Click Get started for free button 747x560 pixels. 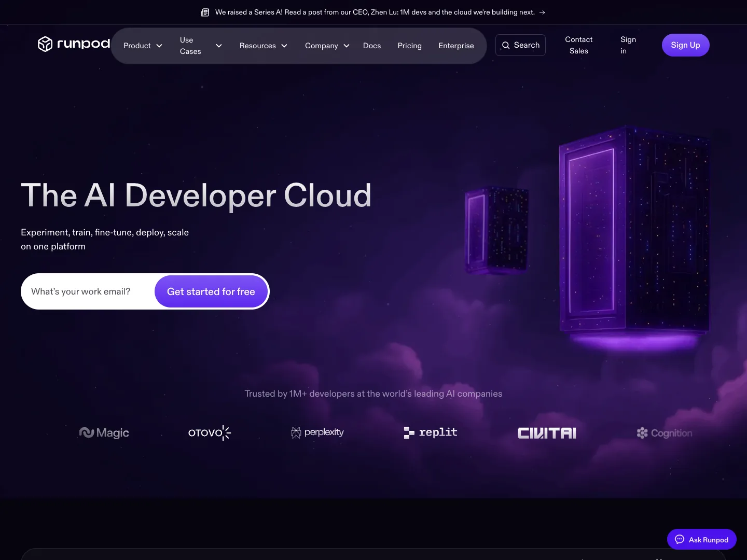pyautogui.click(x=211, y=291)
